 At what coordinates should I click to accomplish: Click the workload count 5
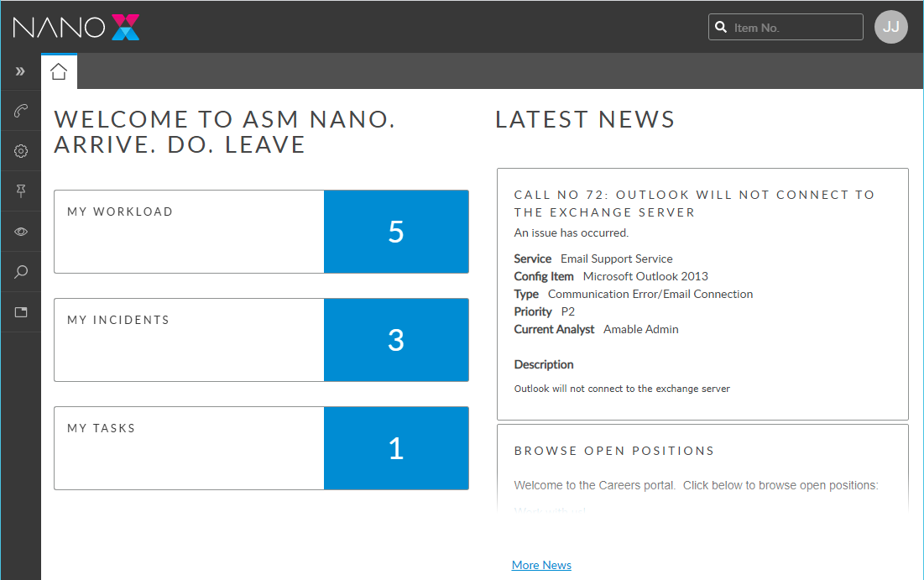396,232
